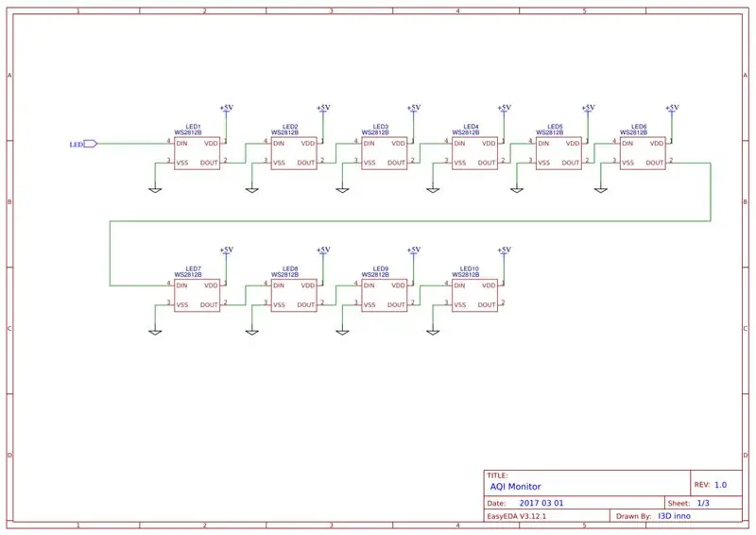
Task: Select the long wire between LED rows
Action: [x=410, y=221]
